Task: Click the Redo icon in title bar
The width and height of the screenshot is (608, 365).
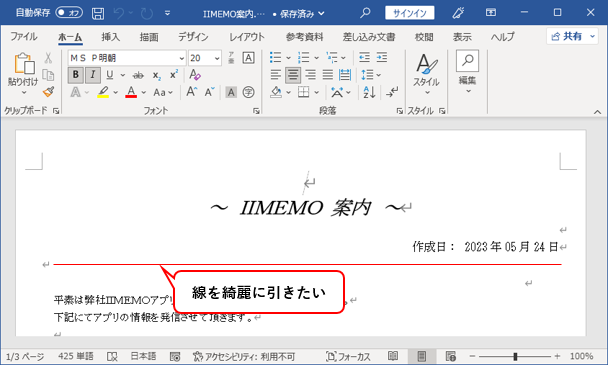Action: point(147,14)
